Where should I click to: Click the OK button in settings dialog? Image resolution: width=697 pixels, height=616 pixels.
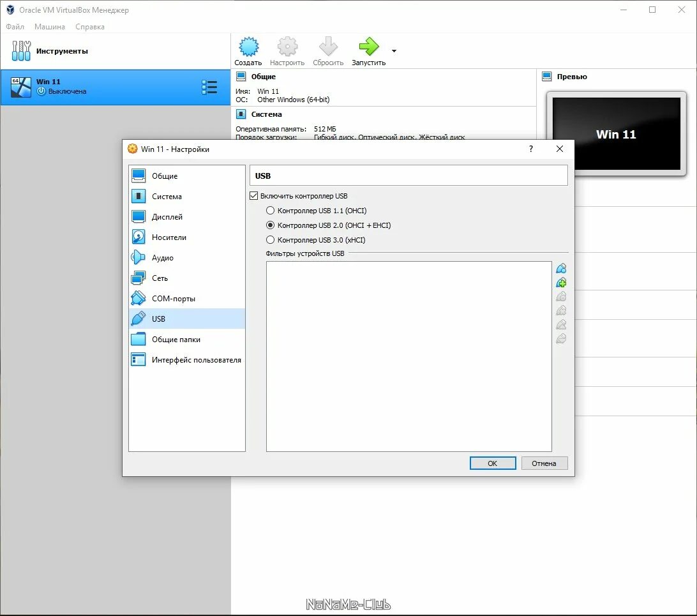pos(493,463)
